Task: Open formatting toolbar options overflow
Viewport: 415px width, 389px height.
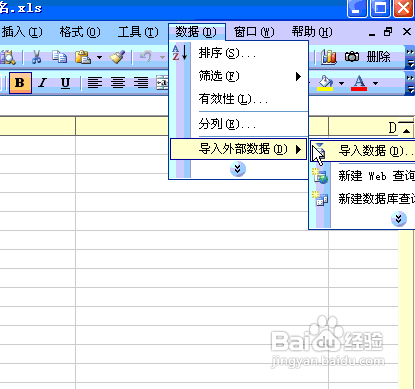Action: [410, 83]
